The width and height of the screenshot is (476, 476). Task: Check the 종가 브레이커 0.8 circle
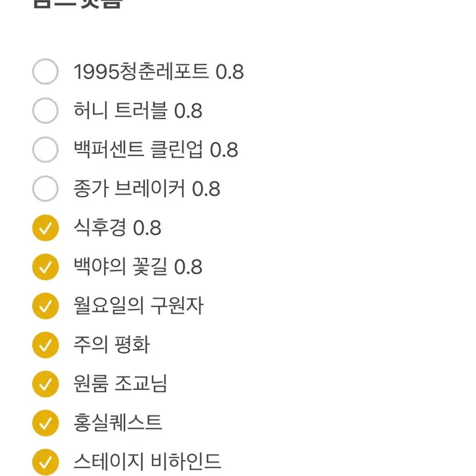click(45, 189)
